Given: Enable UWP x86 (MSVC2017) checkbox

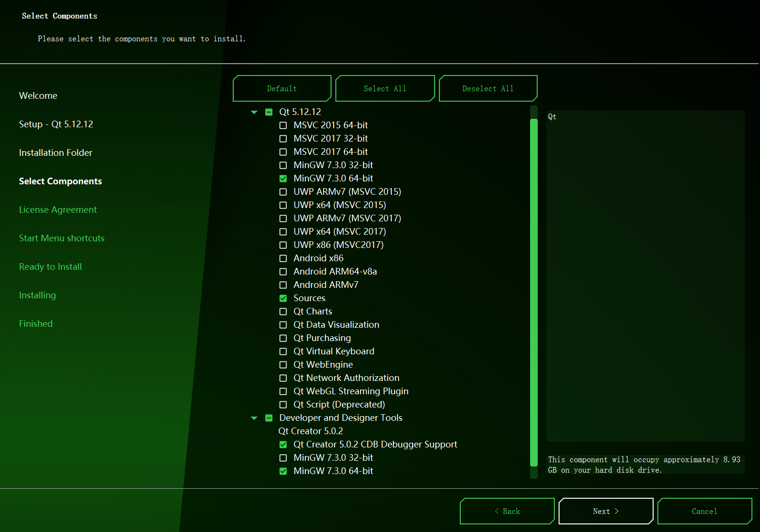Looking at the screenshot, I should pos(283,245).
